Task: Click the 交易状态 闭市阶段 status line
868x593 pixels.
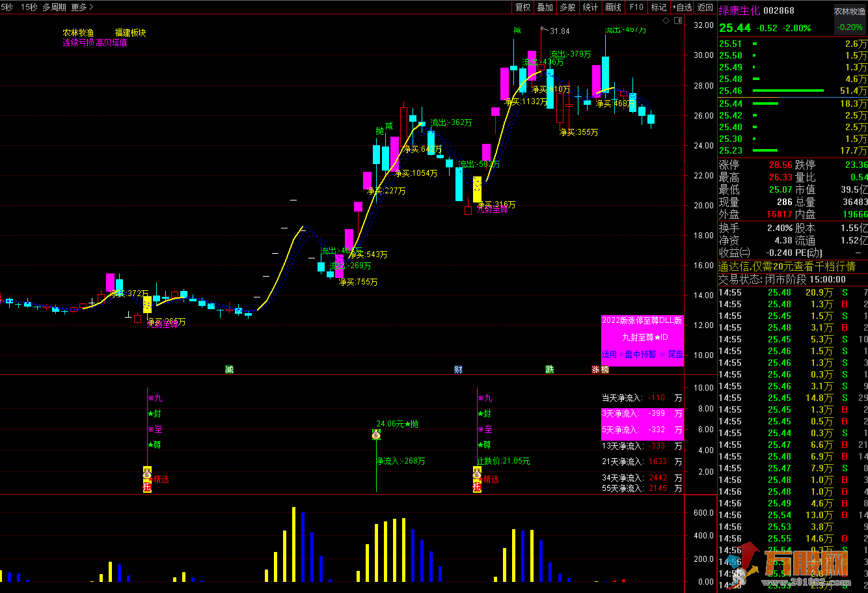Action: pos(781,279)
